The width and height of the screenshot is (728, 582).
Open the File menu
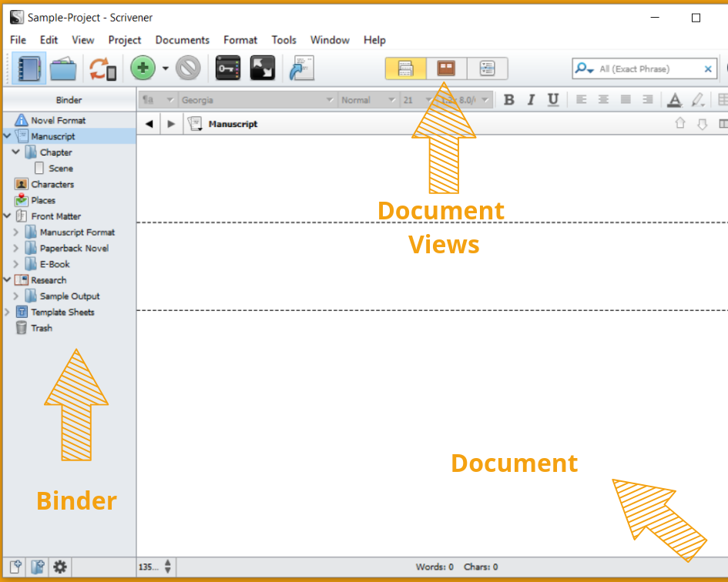[x=18, y=40]
